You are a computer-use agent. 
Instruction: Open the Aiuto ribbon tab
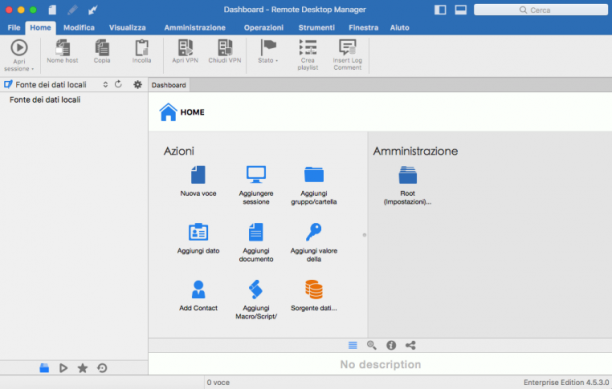[x=400, y=28]
